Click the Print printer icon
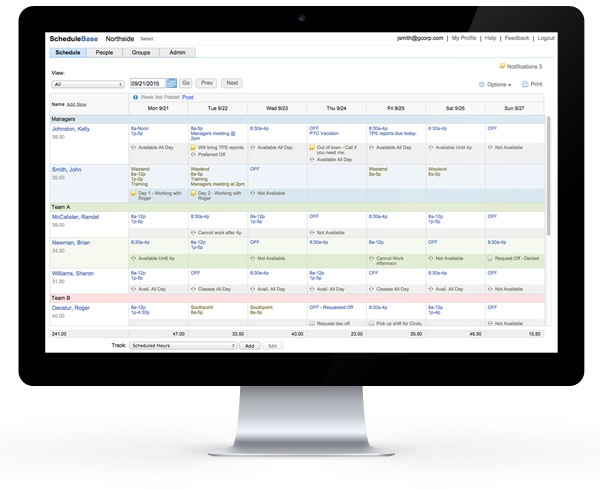600x490 pixels. point(526,85)
